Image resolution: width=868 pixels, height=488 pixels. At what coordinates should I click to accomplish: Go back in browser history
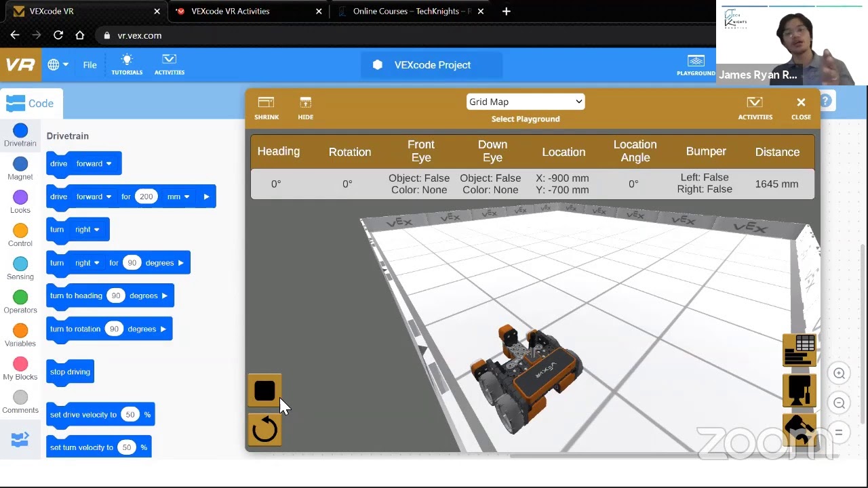tap(15, 35)
